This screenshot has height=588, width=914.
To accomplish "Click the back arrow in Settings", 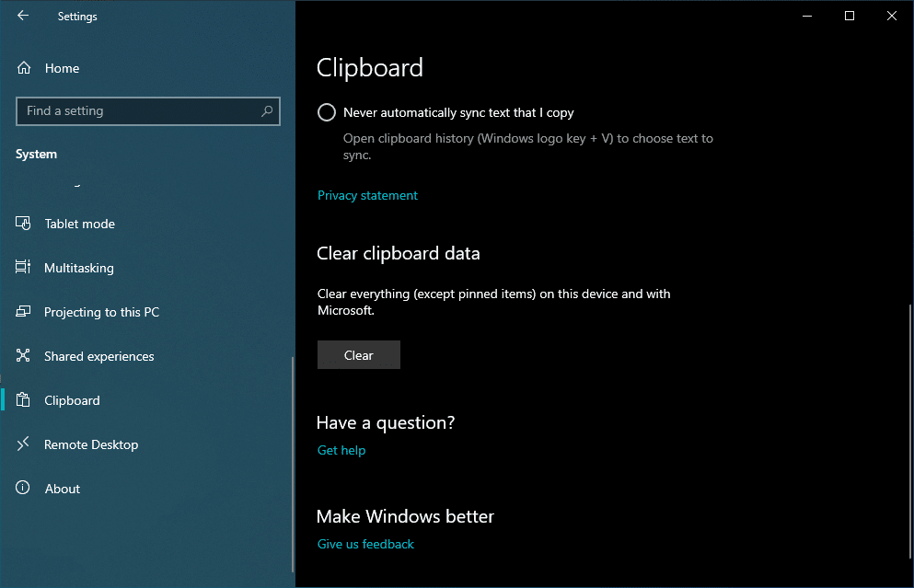I will [22, 16].
